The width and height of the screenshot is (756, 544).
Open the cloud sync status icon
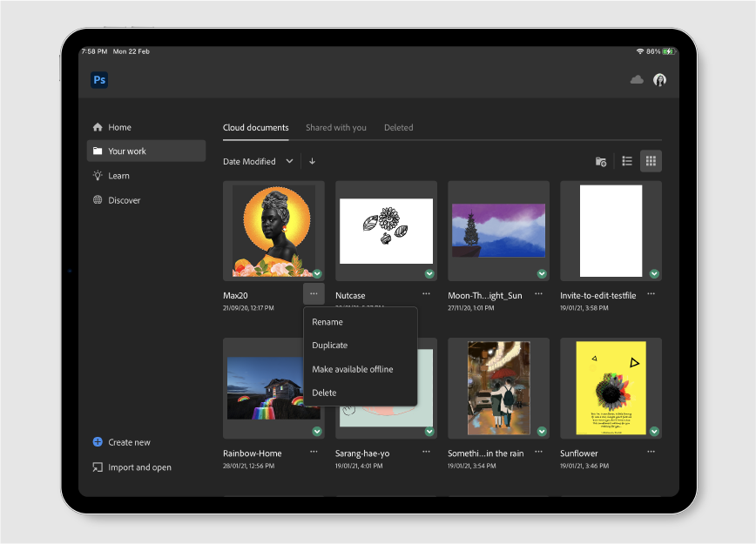tap(637, 79)
